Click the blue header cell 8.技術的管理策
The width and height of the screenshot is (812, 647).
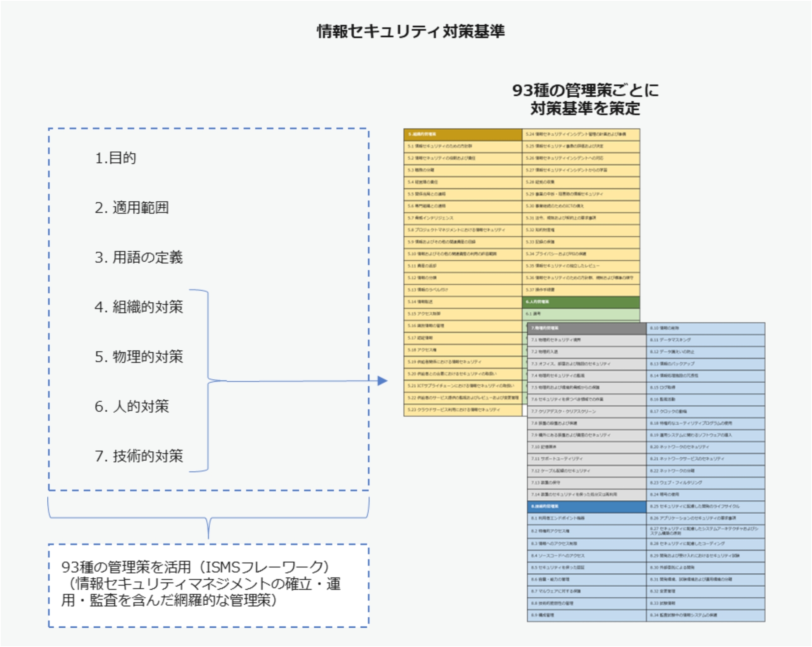587,507
